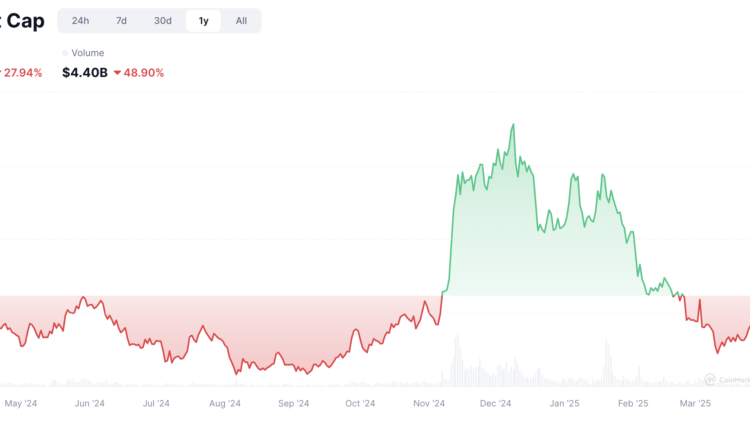Click the Feb '25 axis label
Image resolution: width=750 pixels, height=430 pixels.
[x=633, y=404]
